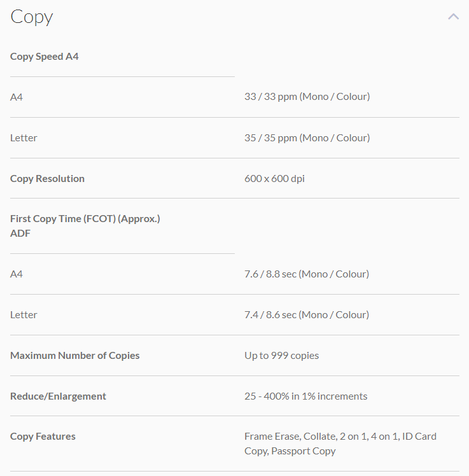Select the 600 x 600 dpi value

point(274,178)
